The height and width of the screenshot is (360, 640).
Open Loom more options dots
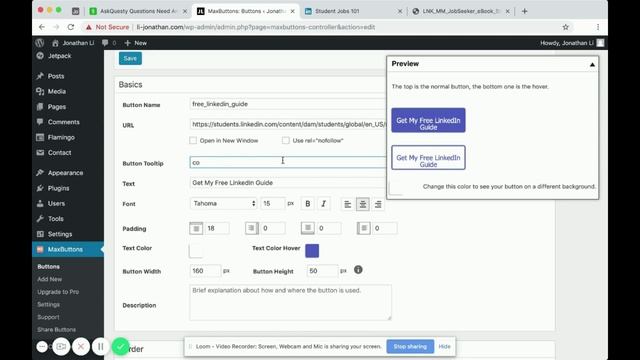tap(42, 347)
